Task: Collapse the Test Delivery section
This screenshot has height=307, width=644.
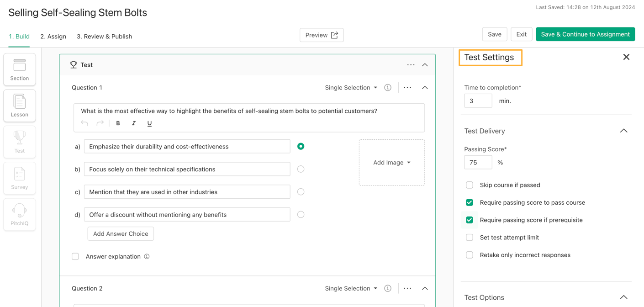Action: tap(623, 131)
